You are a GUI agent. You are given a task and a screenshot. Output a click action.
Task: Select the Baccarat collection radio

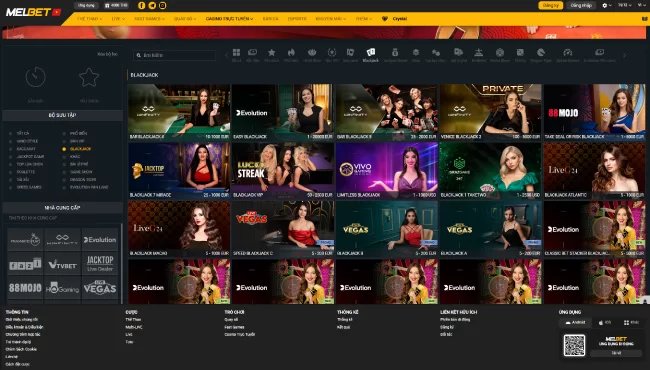coord(10,149)
